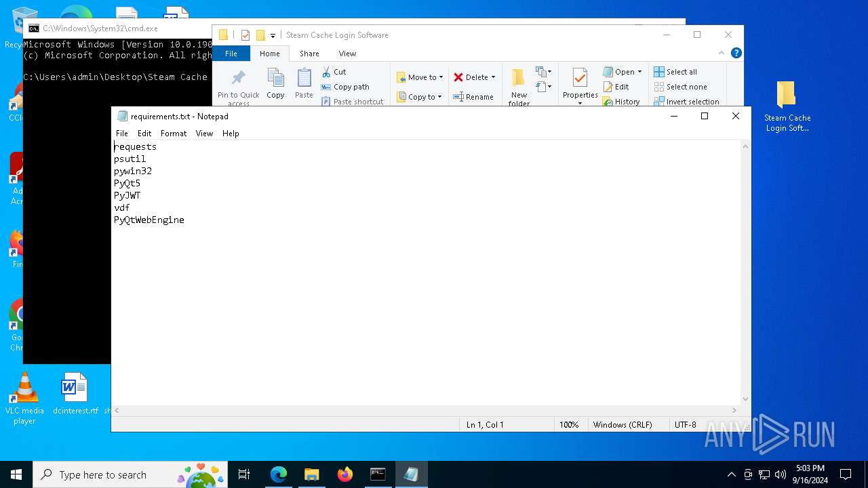Viewport: 868px width, 488px height.
Task: Open the volume control in system tray
Action: (781, 474)
